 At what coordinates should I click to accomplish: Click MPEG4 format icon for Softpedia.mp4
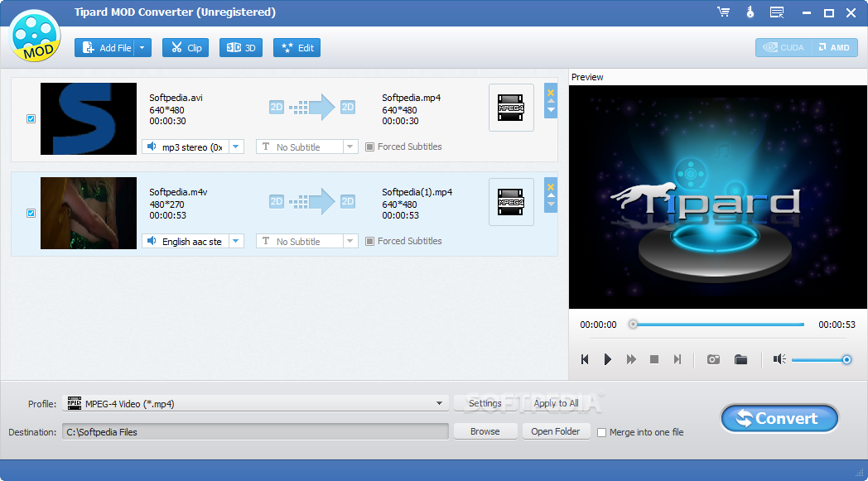511,108
